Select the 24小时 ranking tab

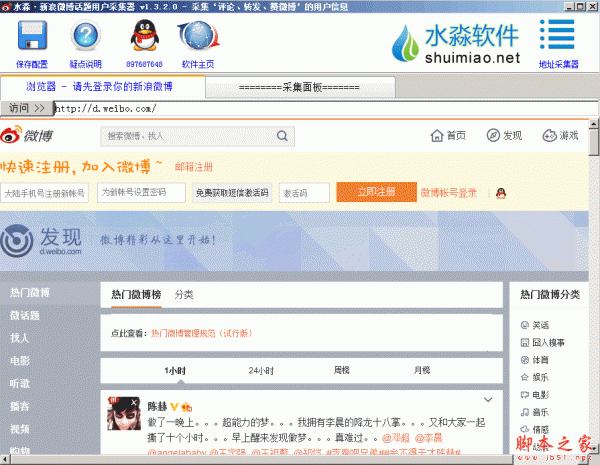tap(261, 370)
